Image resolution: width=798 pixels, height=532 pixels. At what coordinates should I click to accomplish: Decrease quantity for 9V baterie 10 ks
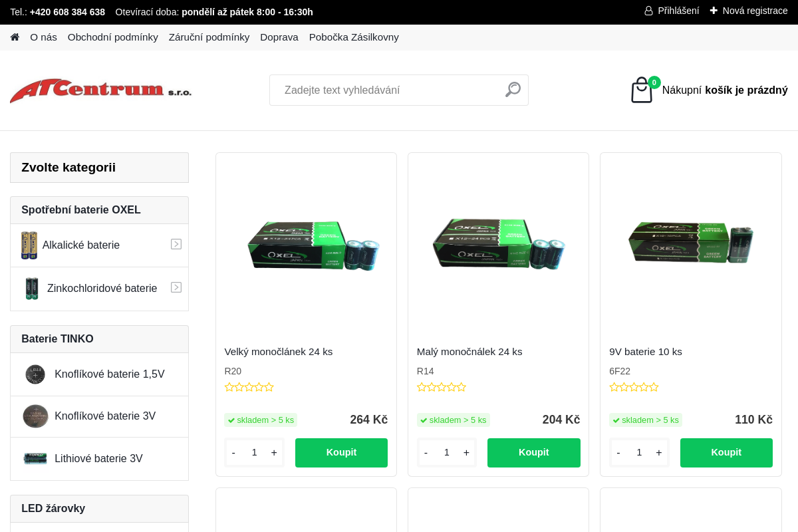pyautogui.click(x=618, y=453)
